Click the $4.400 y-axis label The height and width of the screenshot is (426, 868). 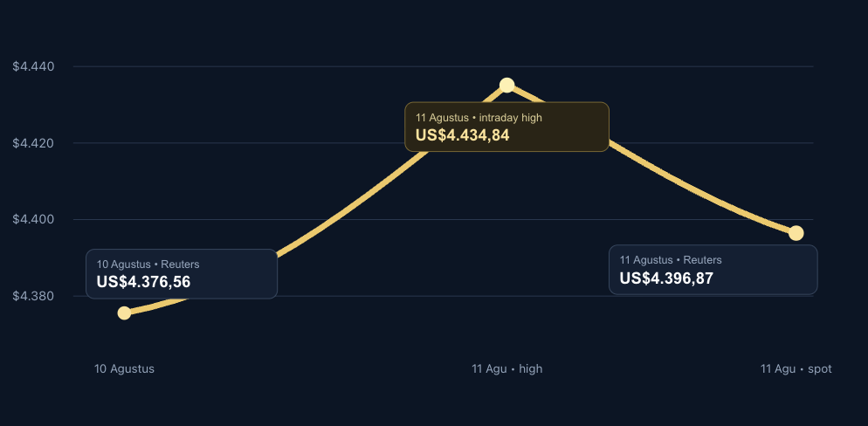[x=33, y=220]
